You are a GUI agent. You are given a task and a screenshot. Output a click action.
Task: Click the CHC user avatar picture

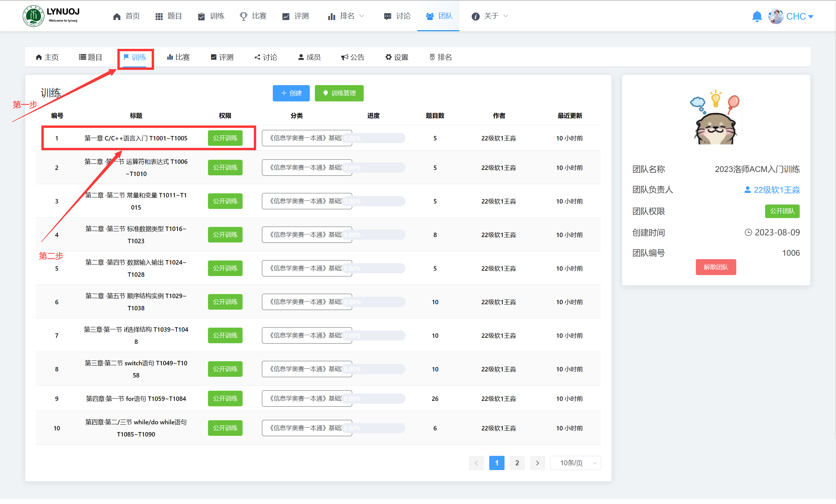(776, 16)
